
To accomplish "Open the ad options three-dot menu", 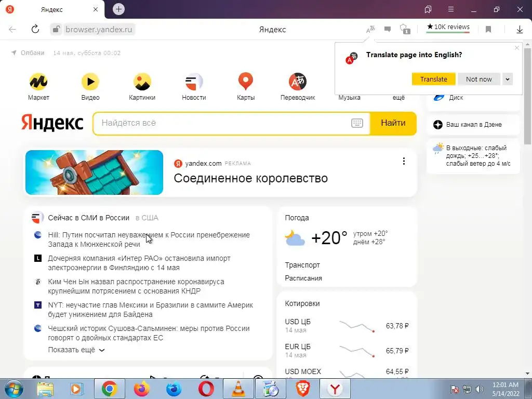I will [404, 161].
